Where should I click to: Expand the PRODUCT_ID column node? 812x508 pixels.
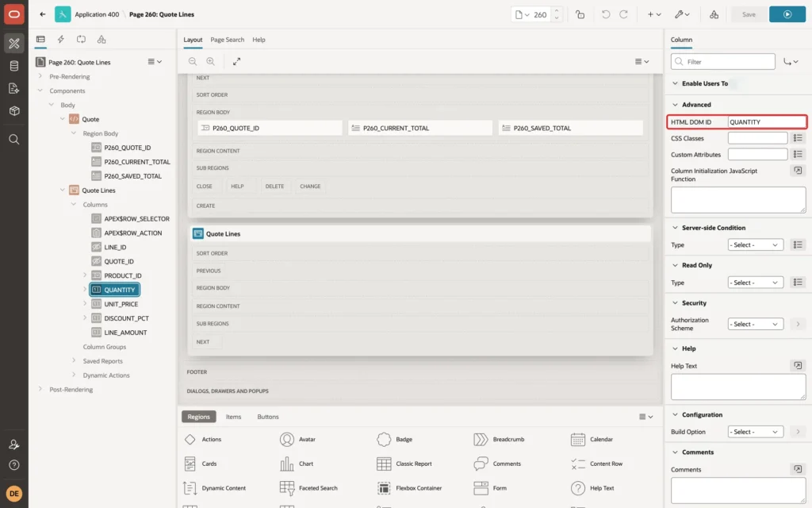click(x=85, y=275)
